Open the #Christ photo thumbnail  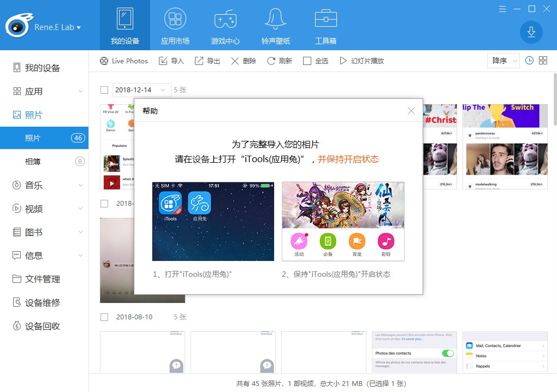440,147
